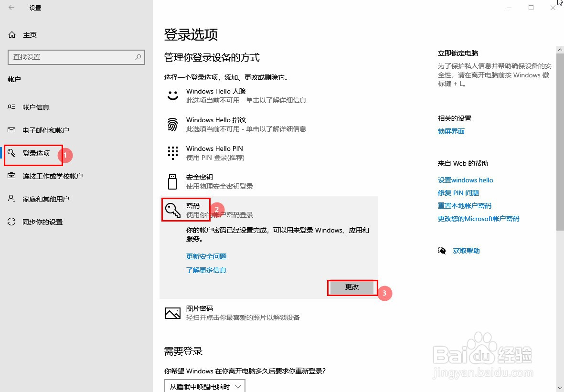
Task: Click the back arrow in Settings title bar
Action: point(11,8)
